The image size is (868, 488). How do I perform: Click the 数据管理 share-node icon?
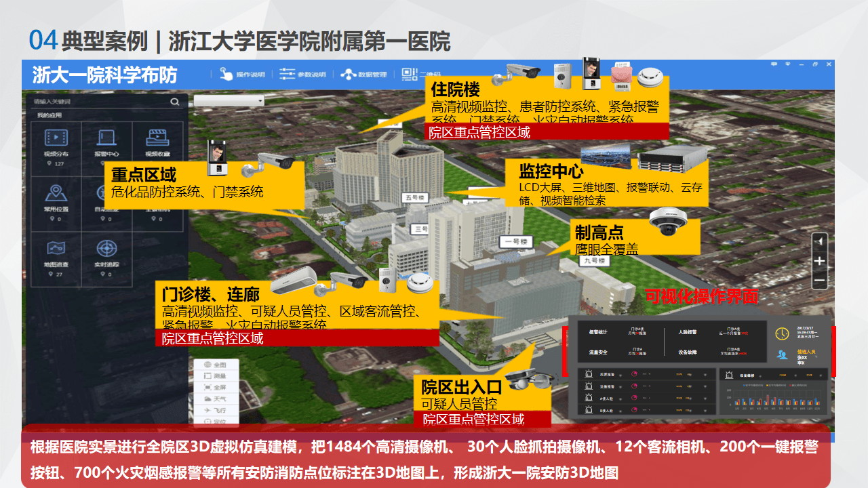pos(348,74)
